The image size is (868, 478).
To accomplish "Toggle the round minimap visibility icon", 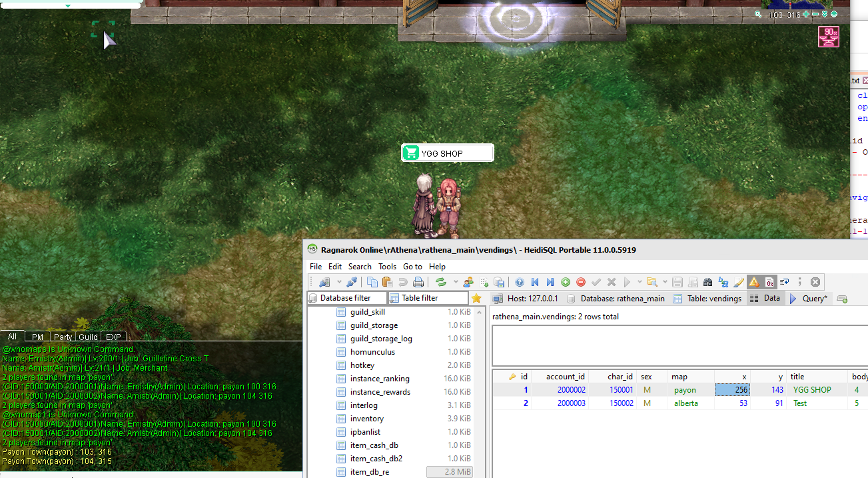I will point(834,14).
